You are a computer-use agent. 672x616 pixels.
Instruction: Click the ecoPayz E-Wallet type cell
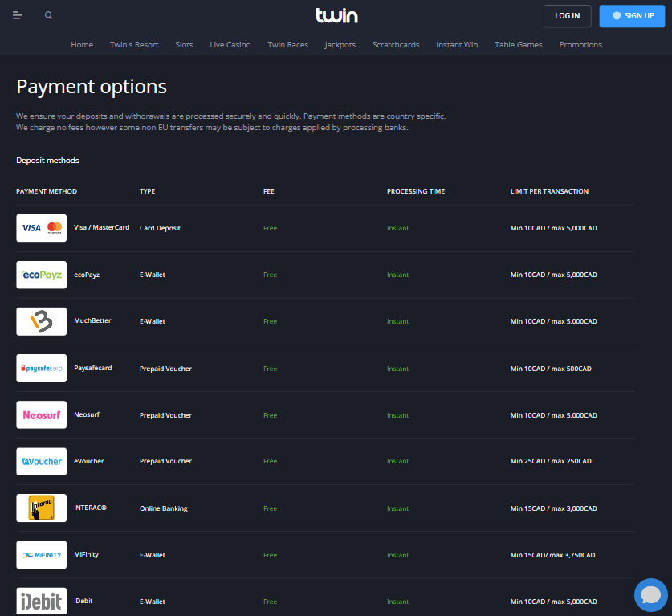coord(153,275)
